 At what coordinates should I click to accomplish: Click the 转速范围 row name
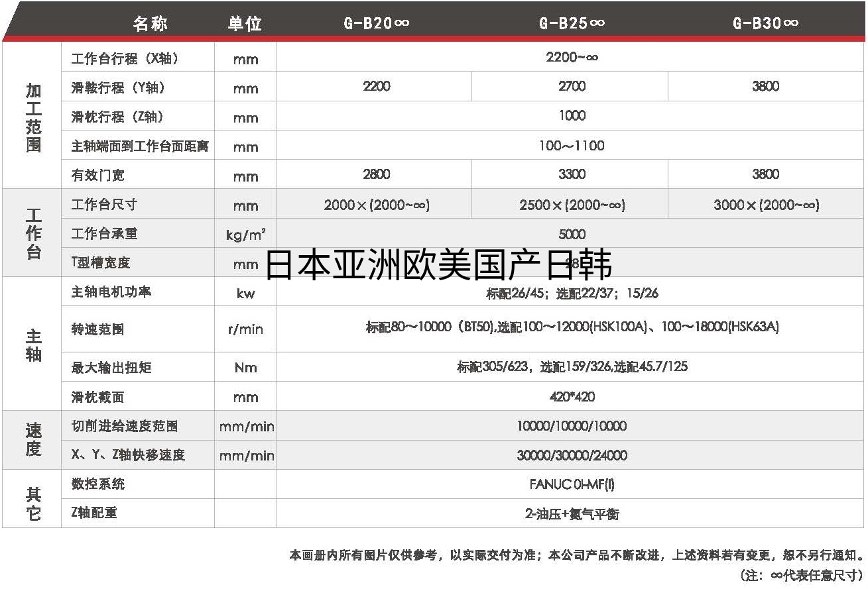pos(97,329)
